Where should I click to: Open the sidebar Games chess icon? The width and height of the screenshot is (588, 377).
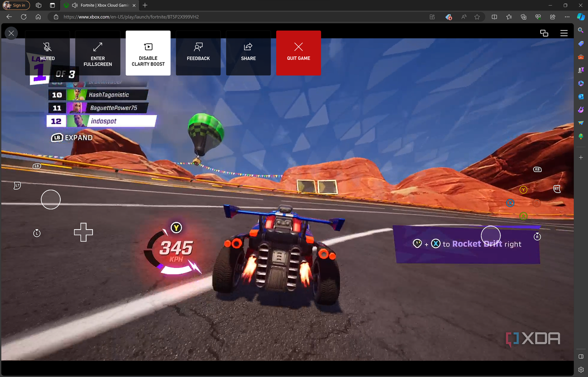[x=581, y=70]
